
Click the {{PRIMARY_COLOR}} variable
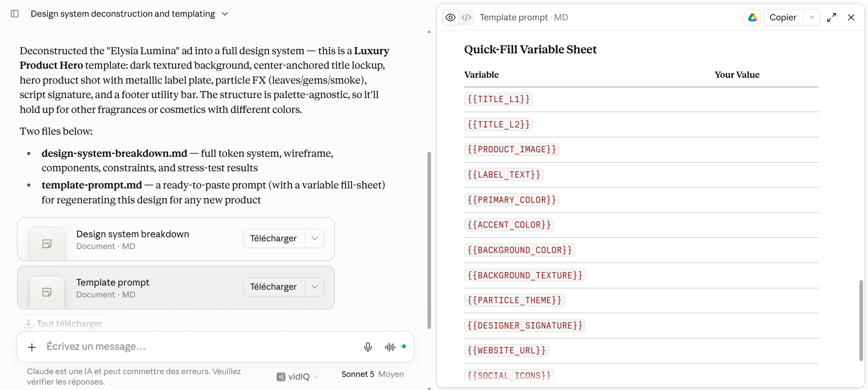coord(512,200)
